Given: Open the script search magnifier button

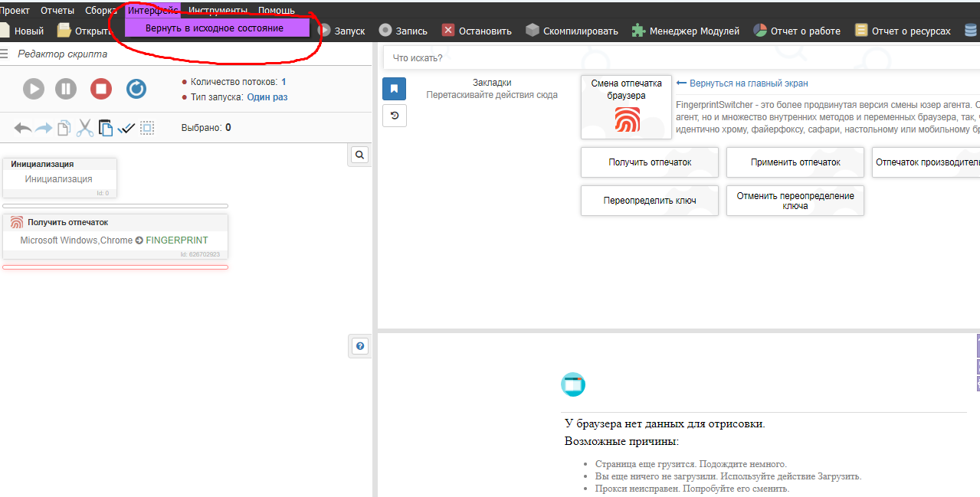Looking at the screenshot, I should tap(359, 155).
